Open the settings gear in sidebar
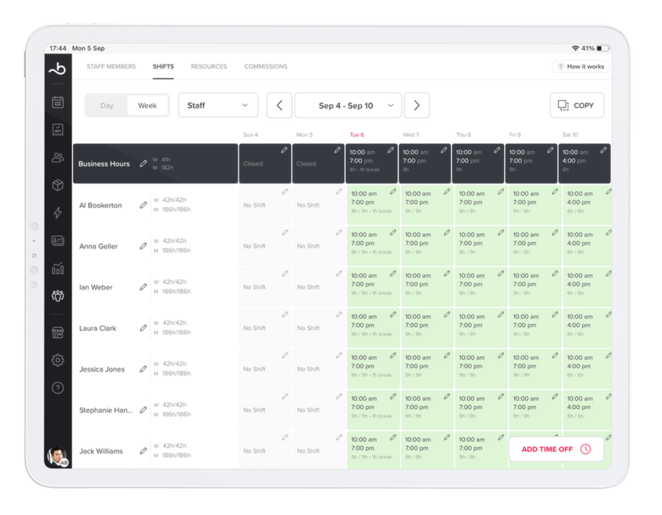This screenshot has width=662, height=515. click(58, 360)
